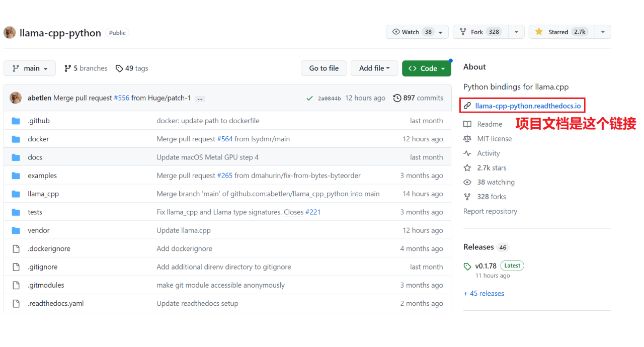The image size is (644, 347).
Task: Expand the commit message ellipsis button
Action: (200, 99)
